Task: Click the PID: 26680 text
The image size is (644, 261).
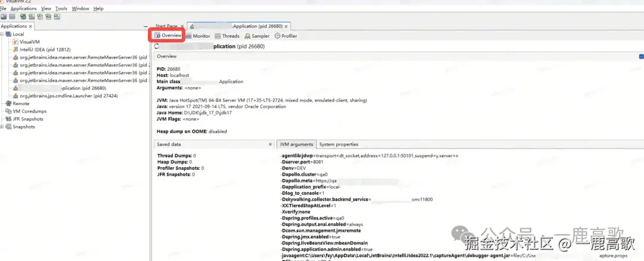Action: pyautogui.click(x=168, y=69)
